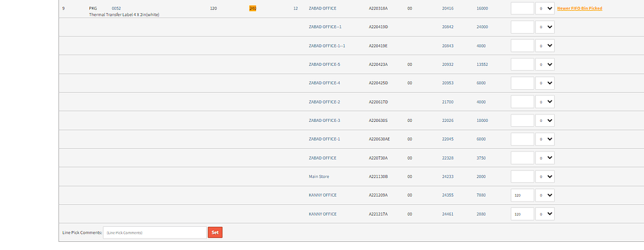Open the ZABAD OFFICE bin link for A220318A
The image size is (644, 250).
[323, 8]
